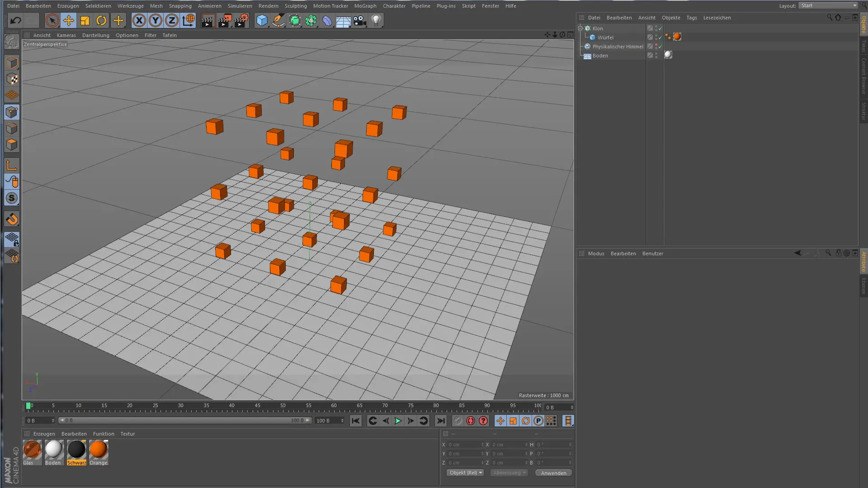This screenshot has height=488, width=868.
Task: Add a deformer (bend) object
Action: tap(327, 20)
